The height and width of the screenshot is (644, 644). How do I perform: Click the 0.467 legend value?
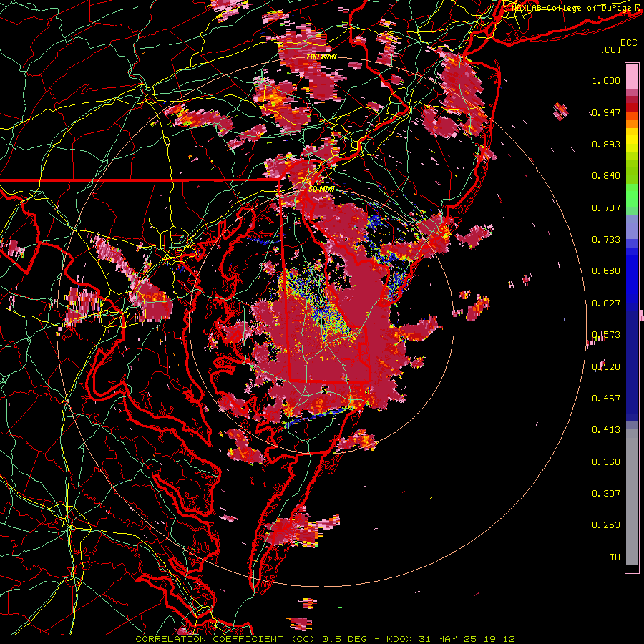606,399
